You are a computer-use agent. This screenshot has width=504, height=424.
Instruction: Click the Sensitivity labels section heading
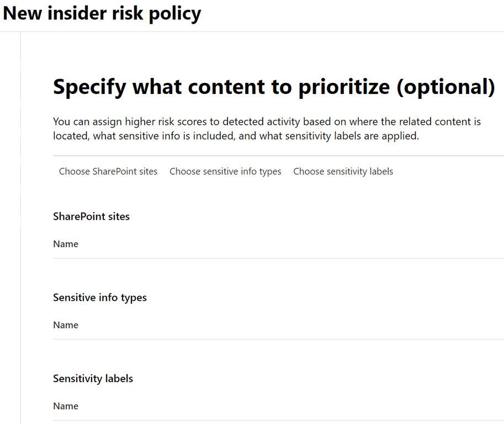tap(93, 379)
